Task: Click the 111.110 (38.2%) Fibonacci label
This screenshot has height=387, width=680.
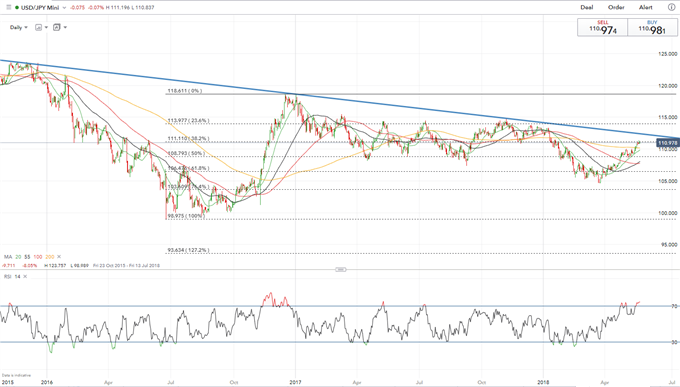Action: pyautogui.click(x=189, y=139)
